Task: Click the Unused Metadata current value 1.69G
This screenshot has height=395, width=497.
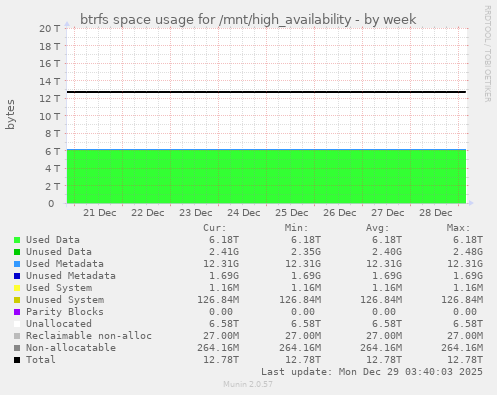Action: pyautogui.click(x=224, y=276)
